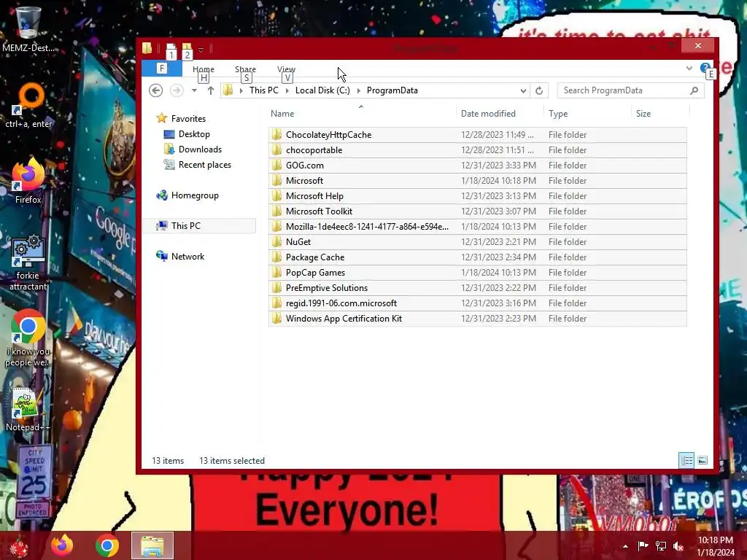The width and height of the screenshot is (747, 560).
Task: Click the Forward navigation arrow
Action: [x=177, y=90]
